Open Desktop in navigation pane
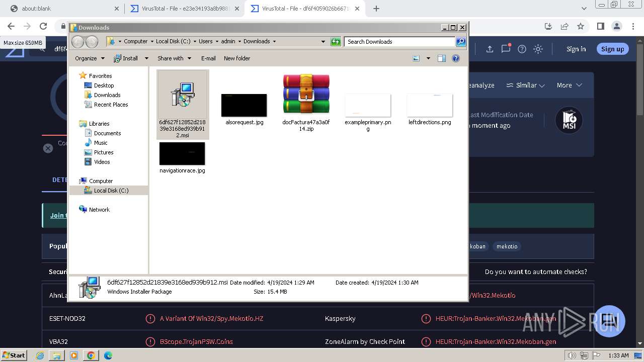Viewport: 644px width, 362px height. click(104, 85)
